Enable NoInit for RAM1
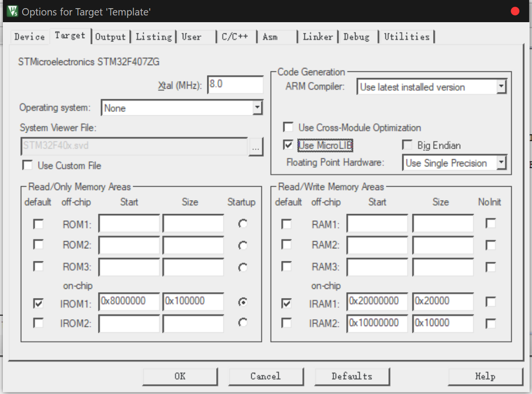Screen dimensions: 532x394 [x=491, y=223]
